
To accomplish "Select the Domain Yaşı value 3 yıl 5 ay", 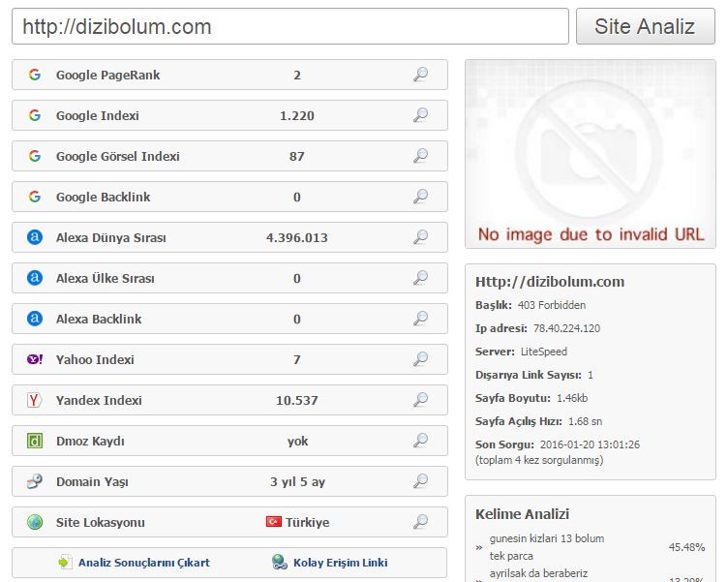I will pos(297,481).
